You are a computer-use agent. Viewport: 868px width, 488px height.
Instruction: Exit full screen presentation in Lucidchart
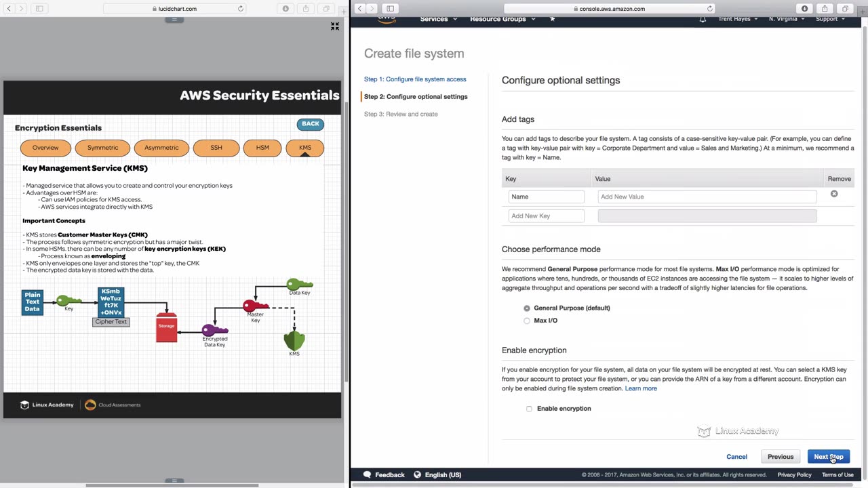coord(335,26)
